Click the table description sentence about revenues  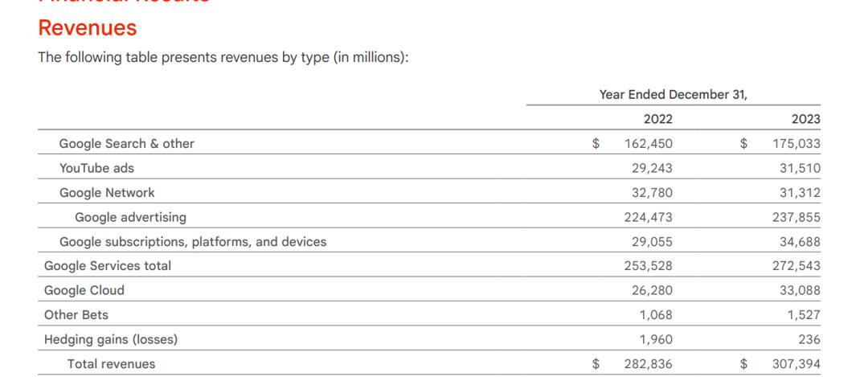223,57
